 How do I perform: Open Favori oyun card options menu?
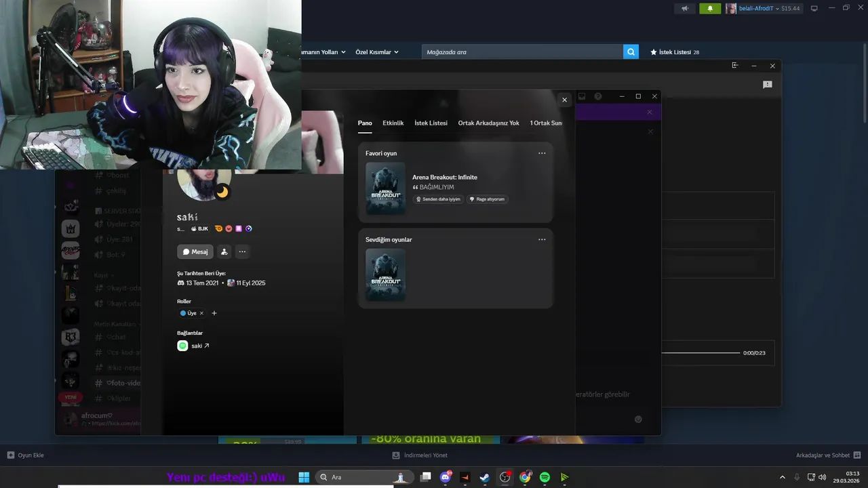click(x=542, y=153)
